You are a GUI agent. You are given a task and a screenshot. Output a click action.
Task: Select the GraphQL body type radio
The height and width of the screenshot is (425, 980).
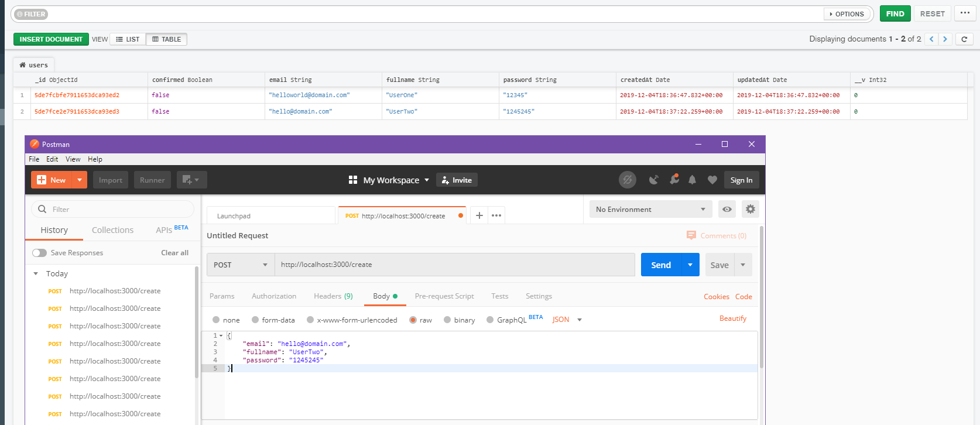pyautogui.click(x=490, y=320)
